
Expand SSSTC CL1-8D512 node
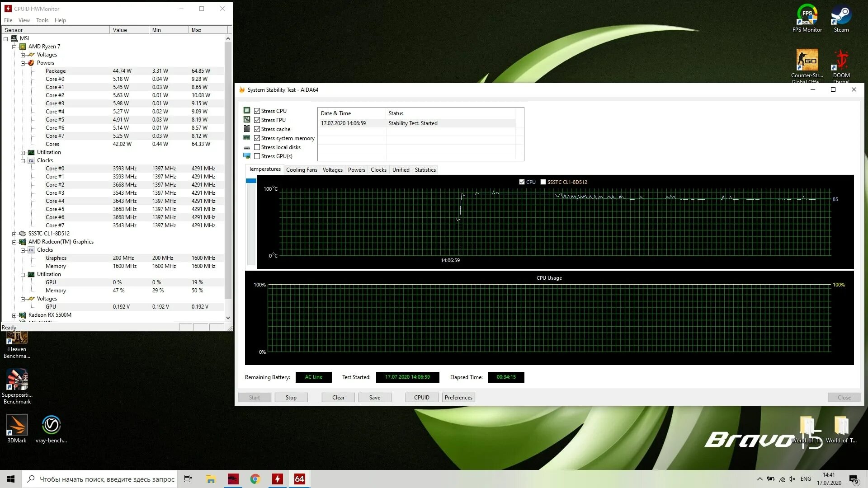tap(14, 234)
